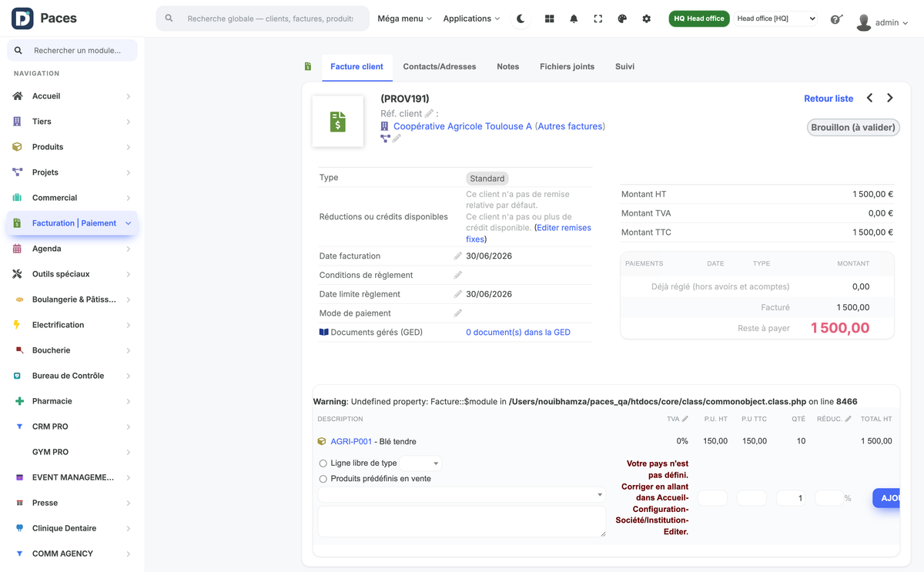Select Produits prédéfinis en vente radio
The height and width of the screenshot is (572, 924).
[323, 479]
